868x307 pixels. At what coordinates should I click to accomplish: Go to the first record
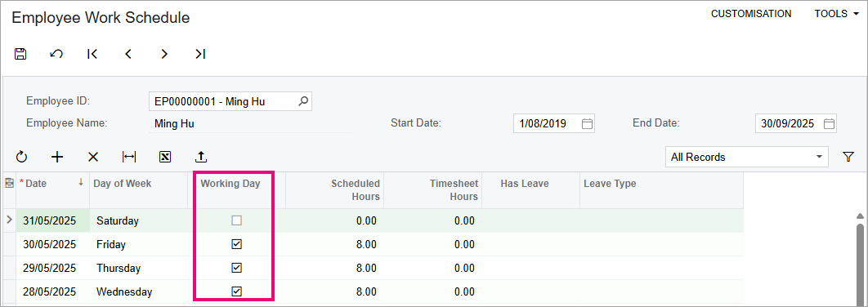tap(92, 54)
